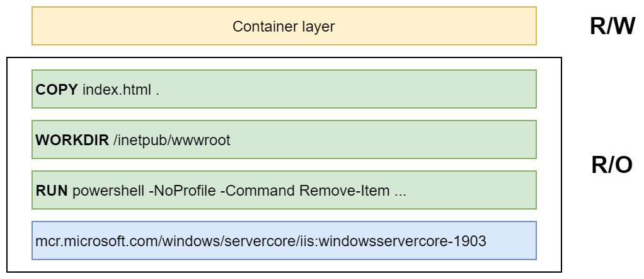Image resolution: width=644 pixels, height=279 pixels.
Task: Select the blue base image layer box
Action: pyautogui.click(x=284, y=240)
